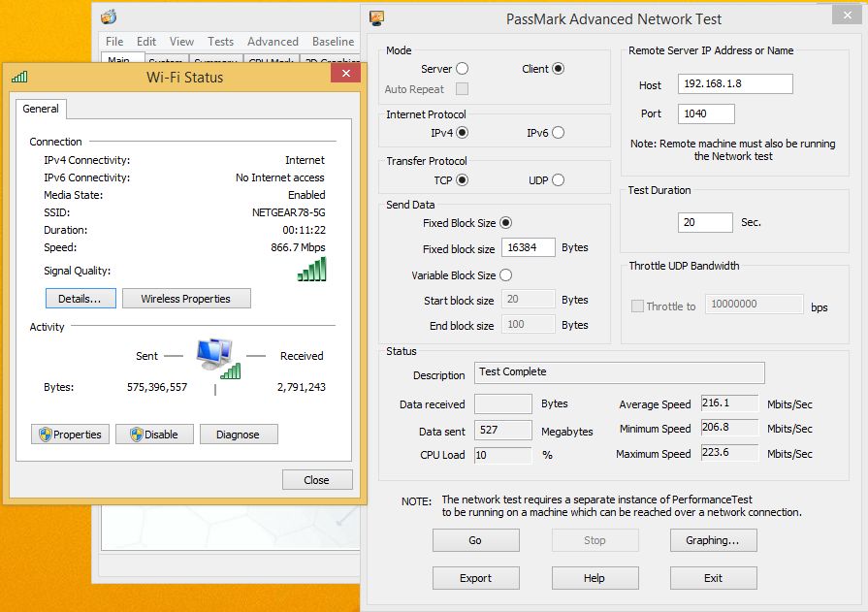The width and height of the screenshot is (868, 612).
Task: Open the Baseline menu in PerformanceTest
Action: click(x=334, y=42)
